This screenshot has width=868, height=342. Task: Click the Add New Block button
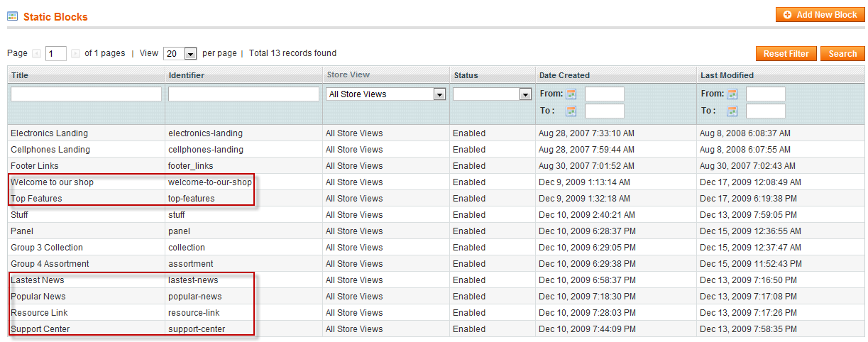pyautogui.click(x=820, y=15)
